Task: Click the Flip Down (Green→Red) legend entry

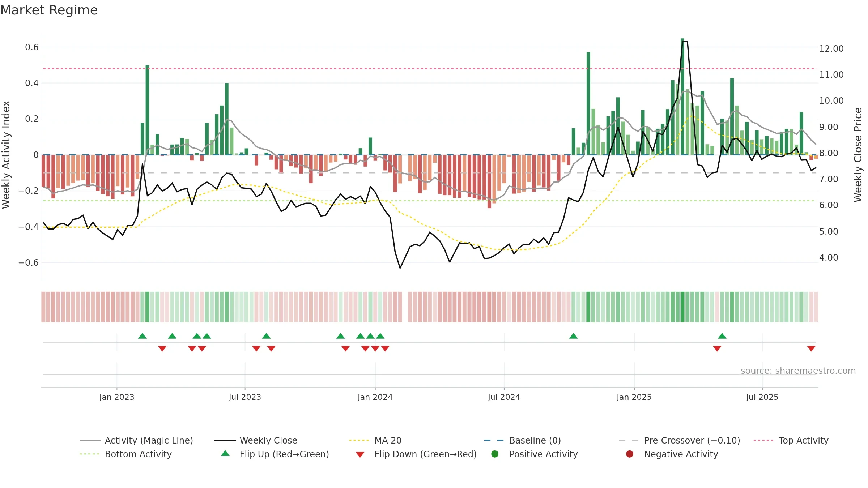Action: click(416, 454)
